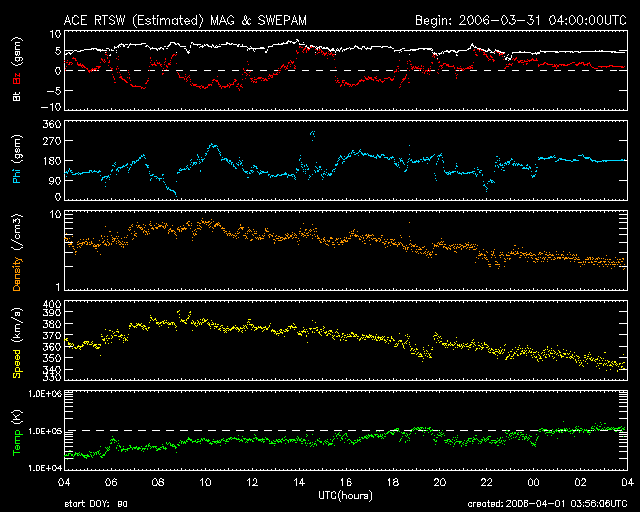The image size is (640, 512).
Task: Click the 'UTC(hours)' x-axis title
Action: (345, 496)
